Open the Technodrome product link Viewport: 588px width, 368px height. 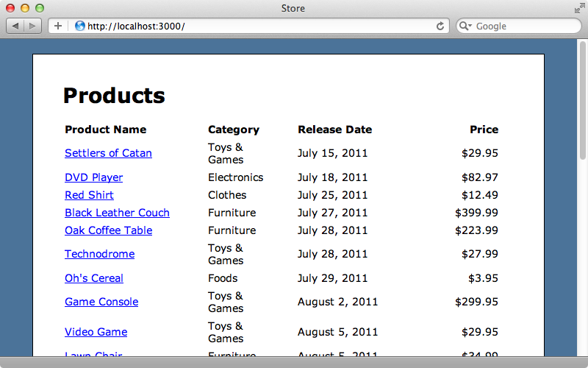pos(100,254)
